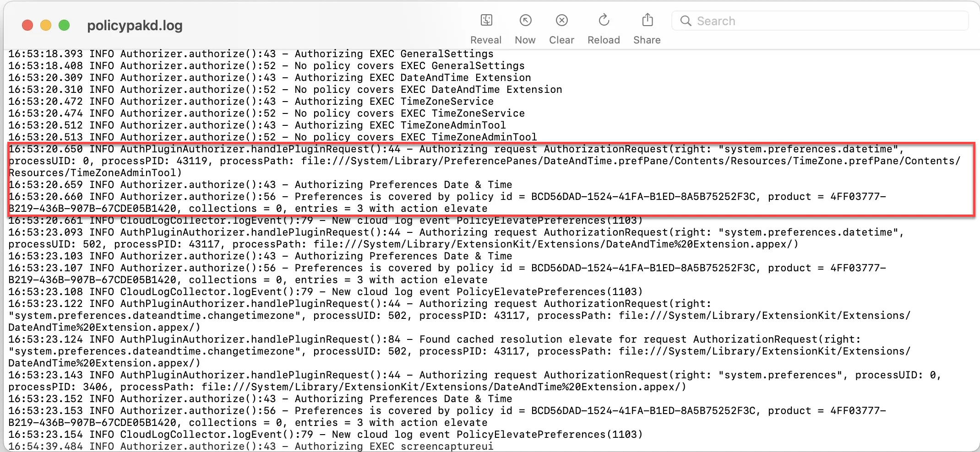Select the 16:53:20.661 CloudLogCollector logEvent line
The image size is (980, 452).
(x=325, y=221)
